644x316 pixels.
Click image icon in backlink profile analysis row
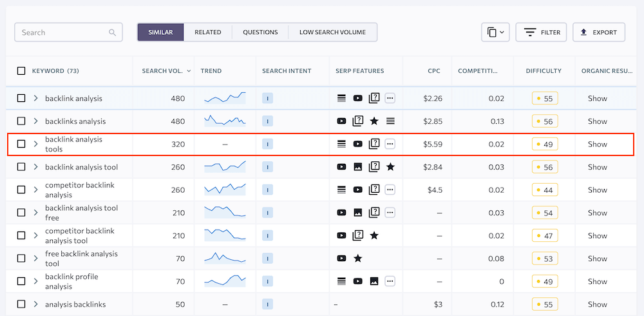tap(374, 281)
